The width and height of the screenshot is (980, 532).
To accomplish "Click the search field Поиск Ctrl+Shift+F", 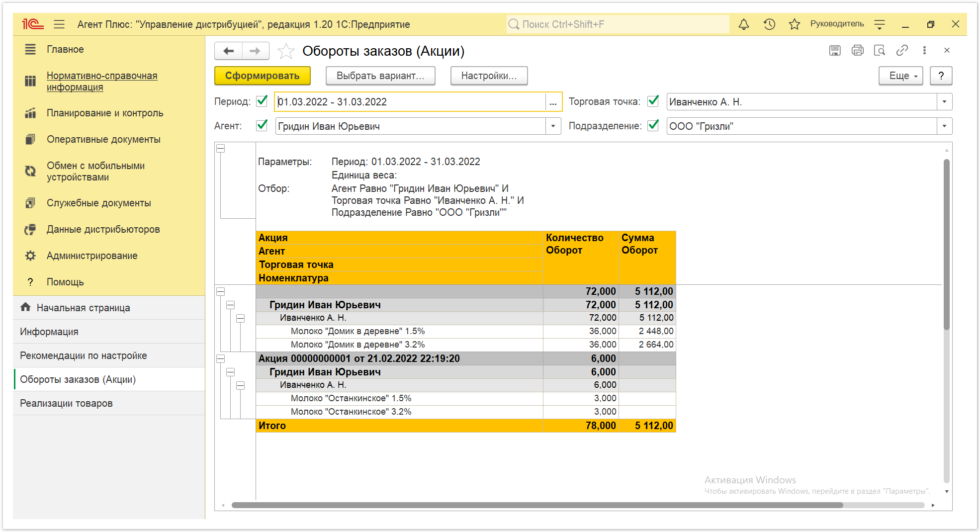I will (618, 24).
